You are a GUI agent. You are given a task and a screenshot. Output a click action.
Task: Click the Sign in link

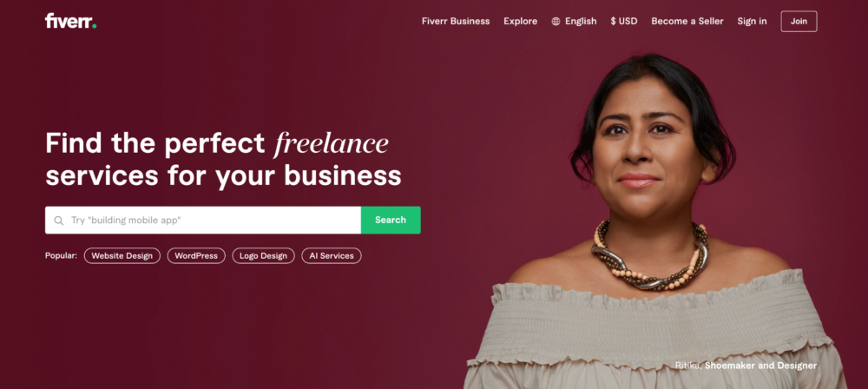coord(752,21)
